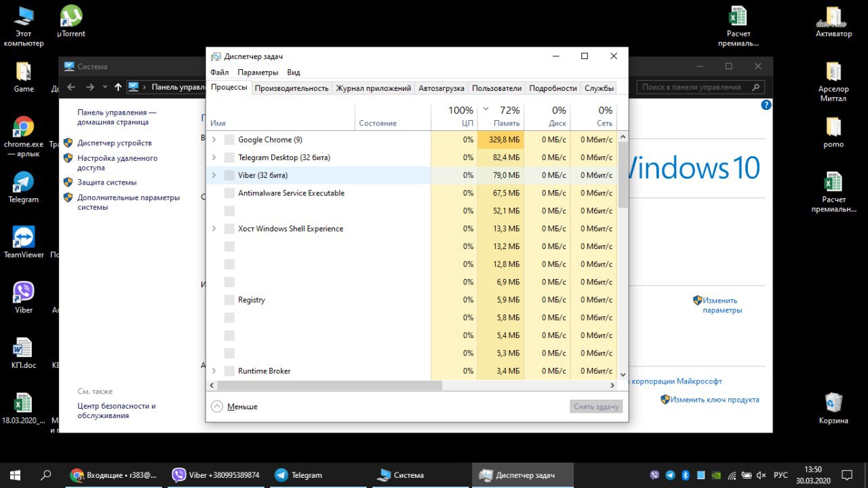Screen dimensions: 868x488
Task: Switch input language РУС in taskbar
Action: [x=781, y=475]
